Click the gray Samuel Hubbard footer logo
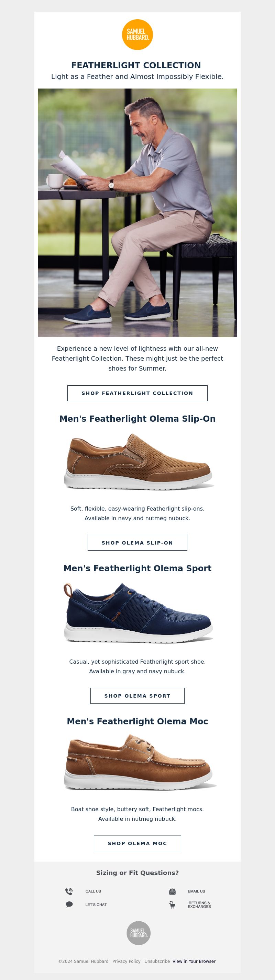The image size is (275, 980). coord(139,933)
